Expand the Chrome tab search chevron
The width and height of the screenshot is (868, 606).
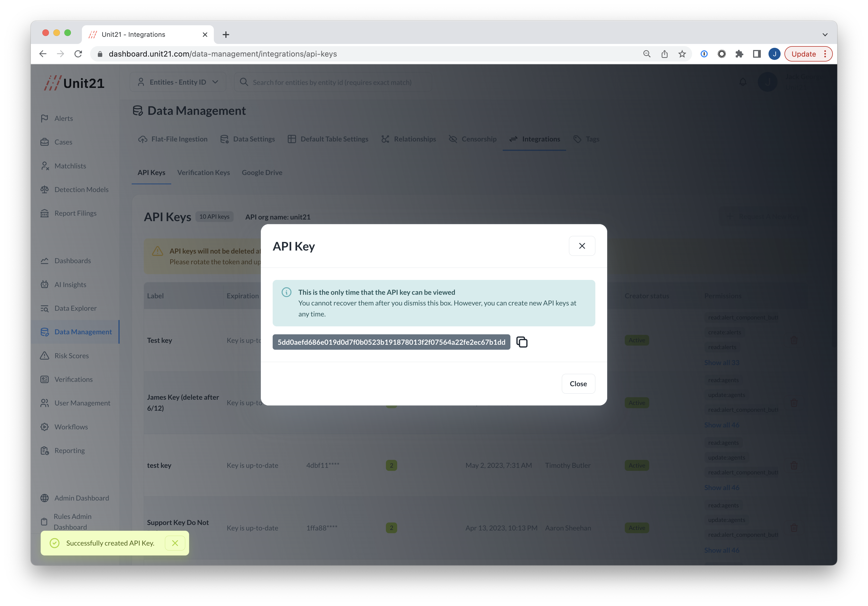[825, 34]
